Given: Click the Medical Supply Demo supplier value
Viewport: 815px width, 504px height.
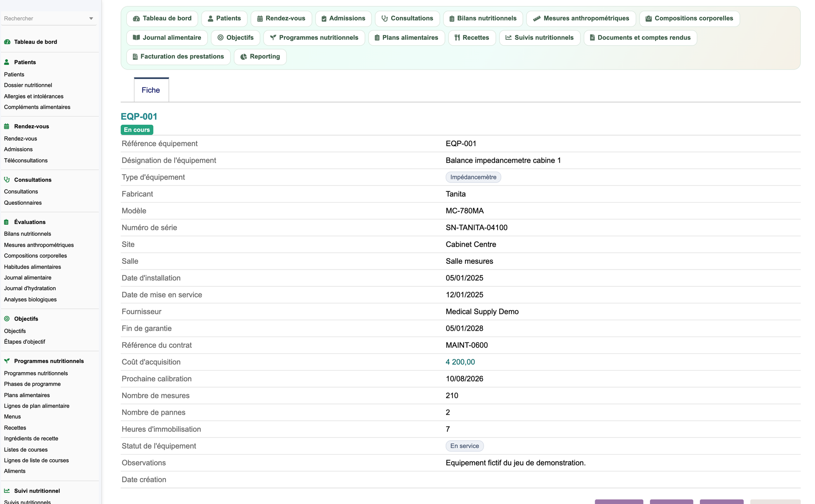Looking at the screenshot, I should point(482,312).
